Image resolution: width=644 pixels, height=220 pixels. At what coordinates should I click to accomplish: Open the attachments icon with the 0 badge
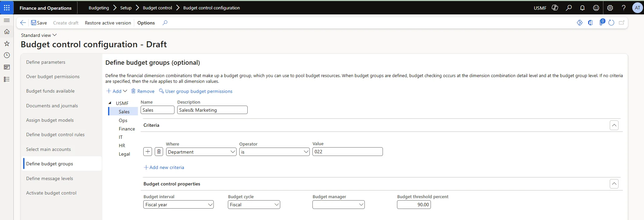click(x=602, y=22)
